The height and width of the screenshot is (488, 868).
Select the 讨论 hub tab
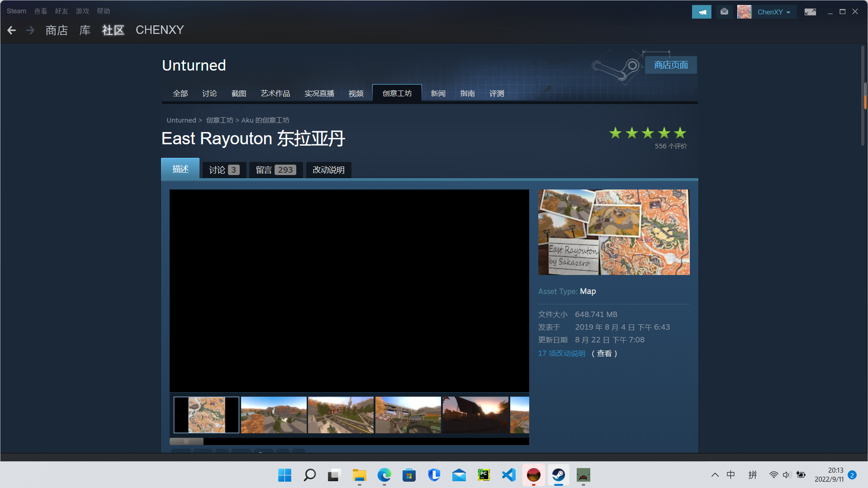point(209,94)
